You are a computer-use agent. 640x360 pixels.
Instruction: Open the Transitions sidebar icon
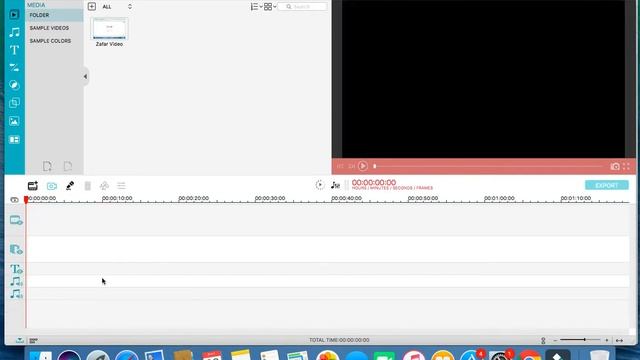[x=14, y=67]
